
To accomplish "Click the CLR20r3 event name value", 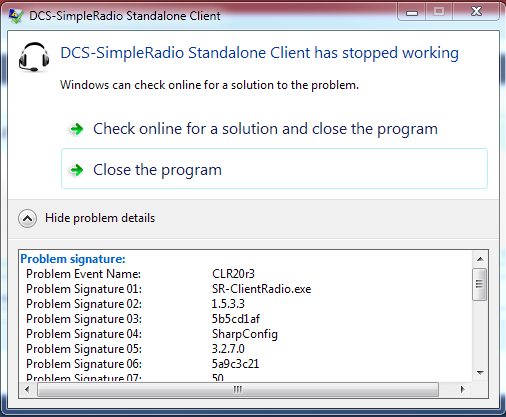I will point(233,274).
